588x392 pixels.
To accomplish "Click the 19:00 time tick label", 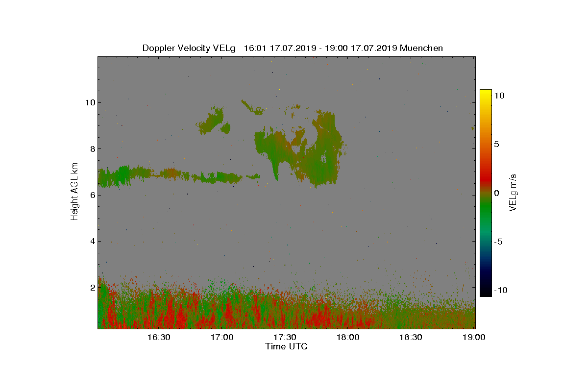I will pyautogui.click(x=474, y=337).
